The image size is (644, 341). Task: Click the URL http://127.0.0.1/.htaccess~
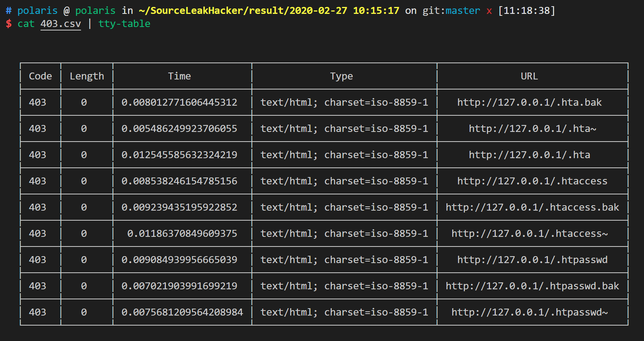coord(529,234)
